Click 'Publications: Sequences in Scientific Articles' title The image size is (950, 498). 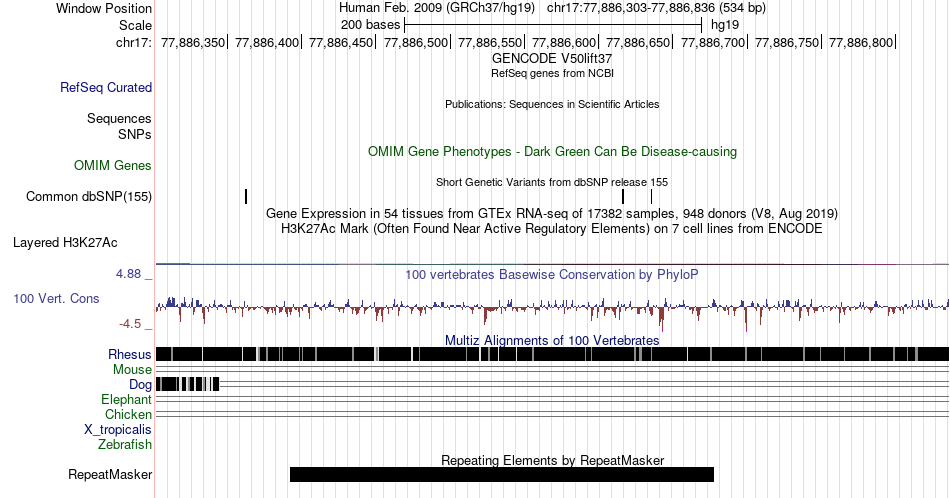(x=552, y=104)
